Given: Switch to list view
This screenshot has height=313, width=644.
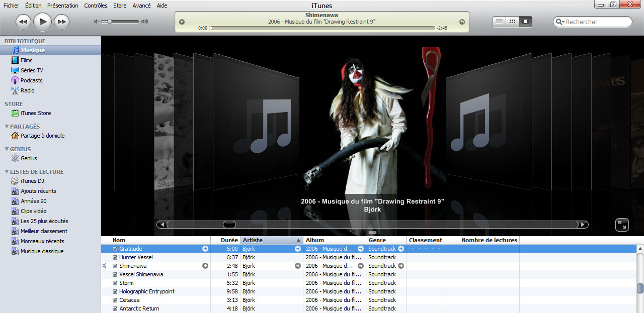Looking at the screenshot, I should click(499, 22).
